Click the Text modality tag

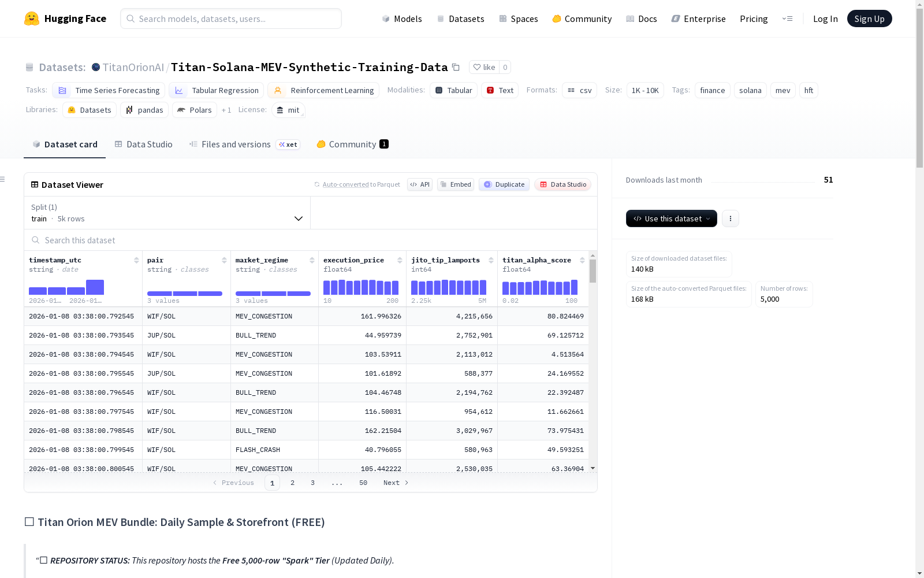tap(500, 90)
